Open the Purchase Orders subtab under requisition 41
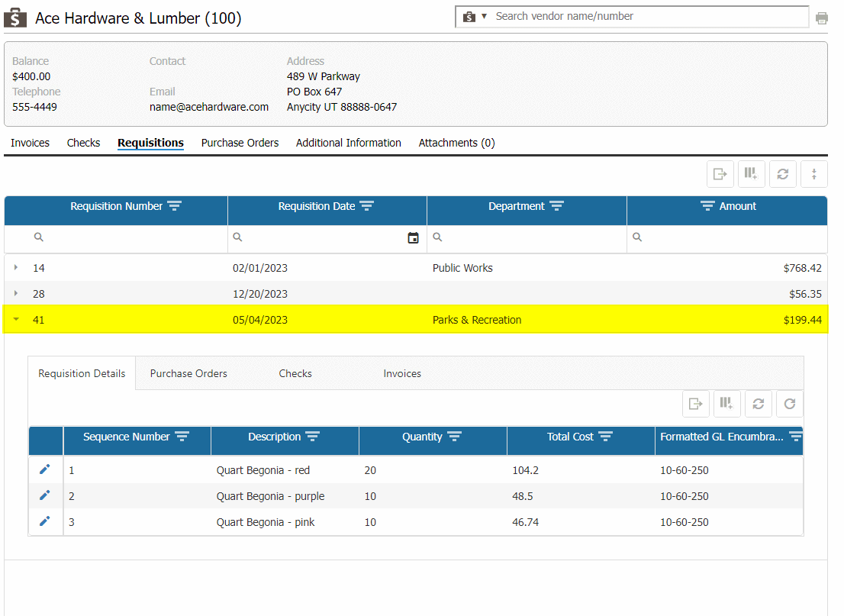 point(188,373)
